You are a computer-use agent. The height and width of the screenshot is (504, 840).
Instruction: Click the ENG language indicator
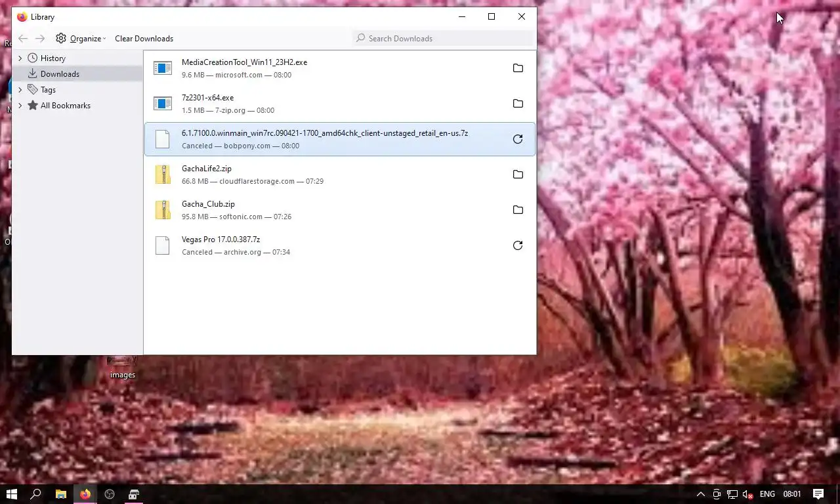(x=767, y=494)
